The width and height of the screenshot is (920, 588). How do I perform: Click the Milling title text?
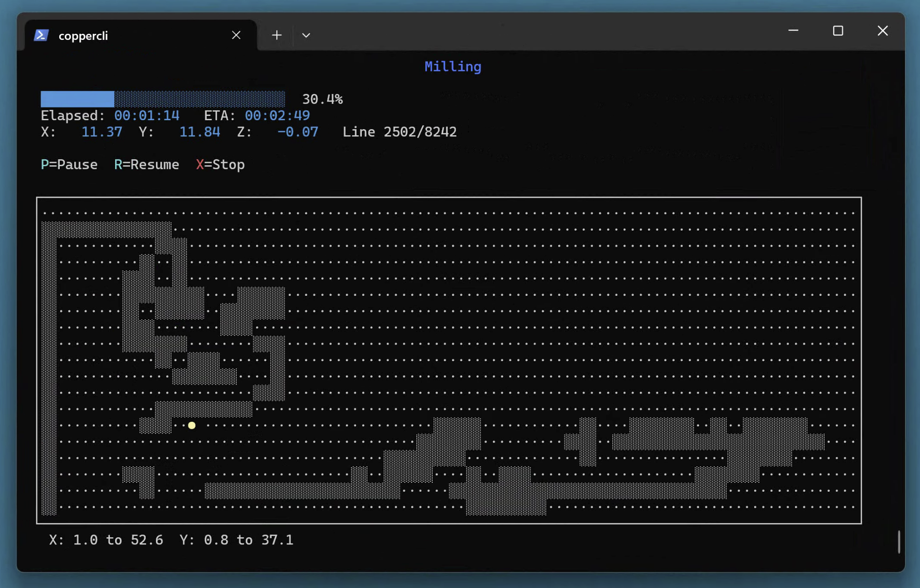[x=452, y=66]
